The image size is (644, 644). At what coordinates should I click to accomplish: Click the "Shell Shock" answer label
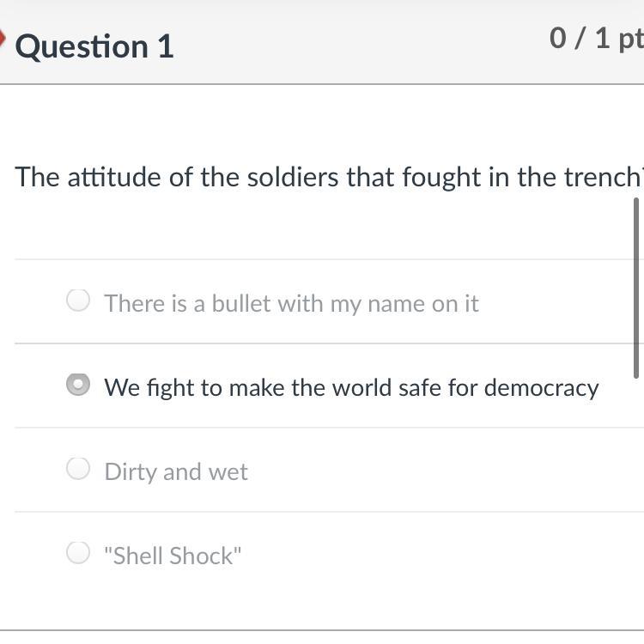tap(173, 556)
